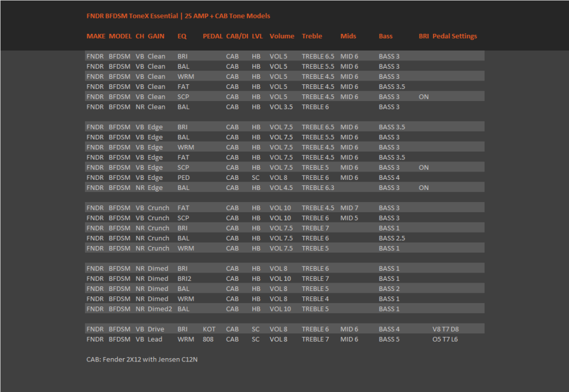Click the CH column header
The width and height of the screenshot is (569, 392).
click(139, 36)
